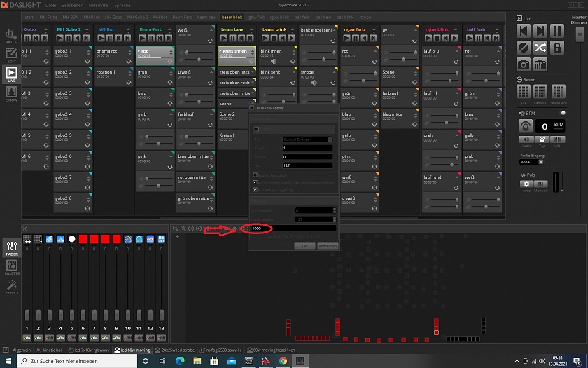Toggle the BPM enable switch
This screenshot has width=588, height=368.
563,113
